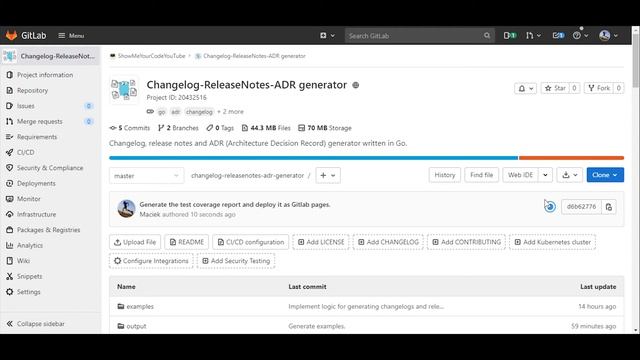640x360 pixels.
Task: Click the Find file button
Action: 481,175
